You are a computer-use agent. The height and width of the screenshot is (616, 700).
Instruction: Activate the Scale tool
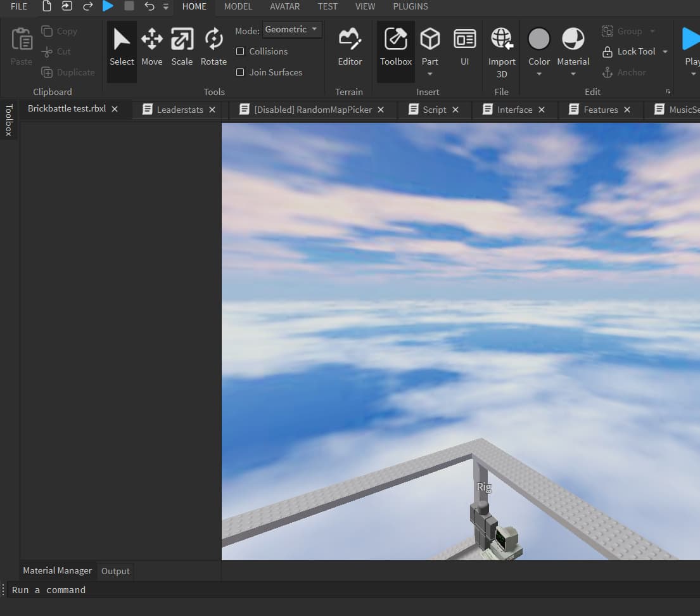click(182, 46)
